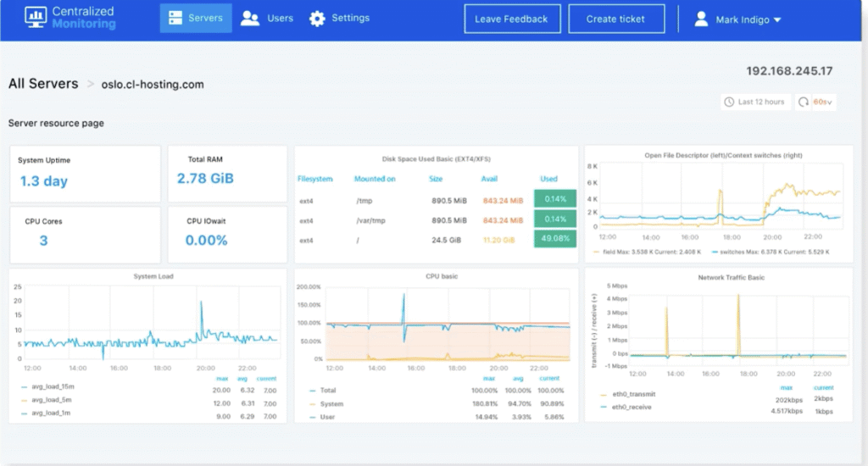The width and height of the screenshot is (868, 466).
Task: Switch to the Users tab
Action: 280,18
